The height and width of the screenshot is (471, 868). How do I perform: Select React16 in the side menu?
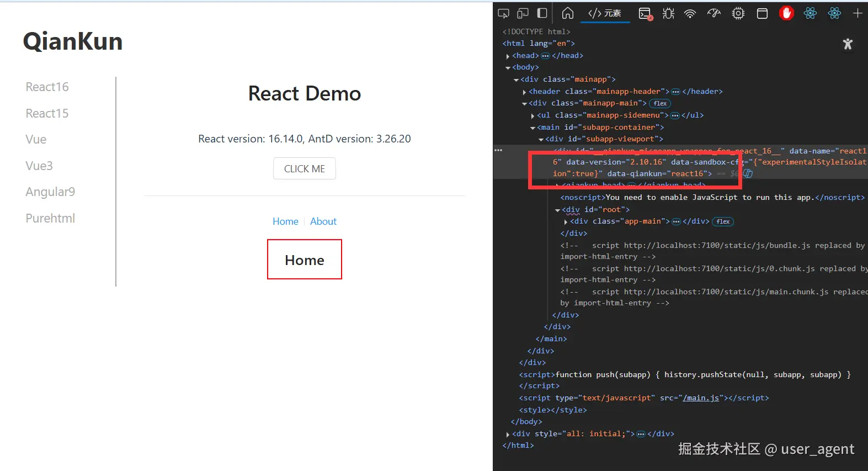[x=47, y=87]
